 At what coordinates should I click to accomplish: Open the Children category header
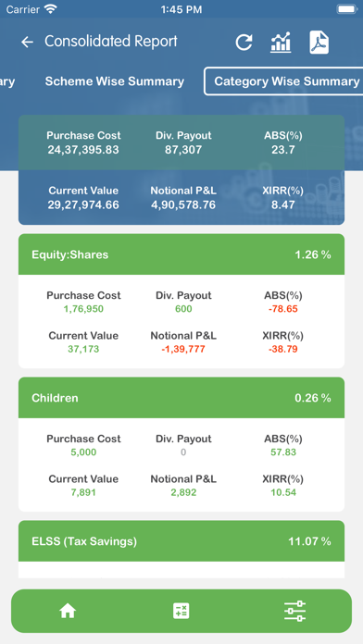(x=181, y=398)
